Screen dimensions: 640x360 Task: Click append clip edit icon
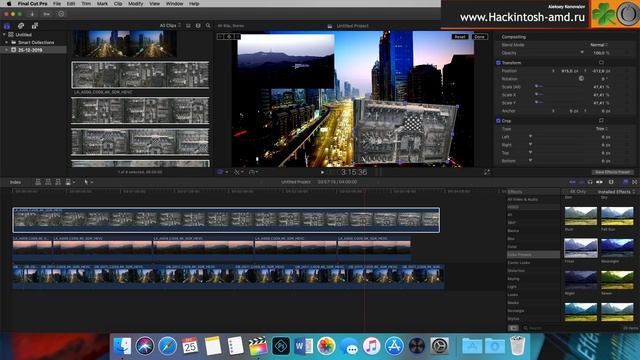pos(58,182)
